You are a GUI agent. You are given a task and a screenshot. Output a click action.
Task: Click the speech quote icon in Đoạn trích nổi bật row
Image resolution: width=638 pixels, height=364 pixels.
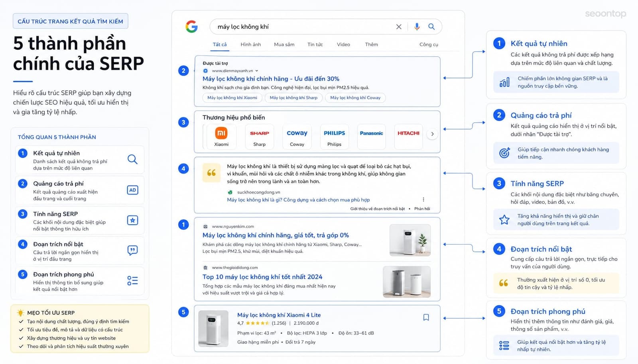coord(132,250)
